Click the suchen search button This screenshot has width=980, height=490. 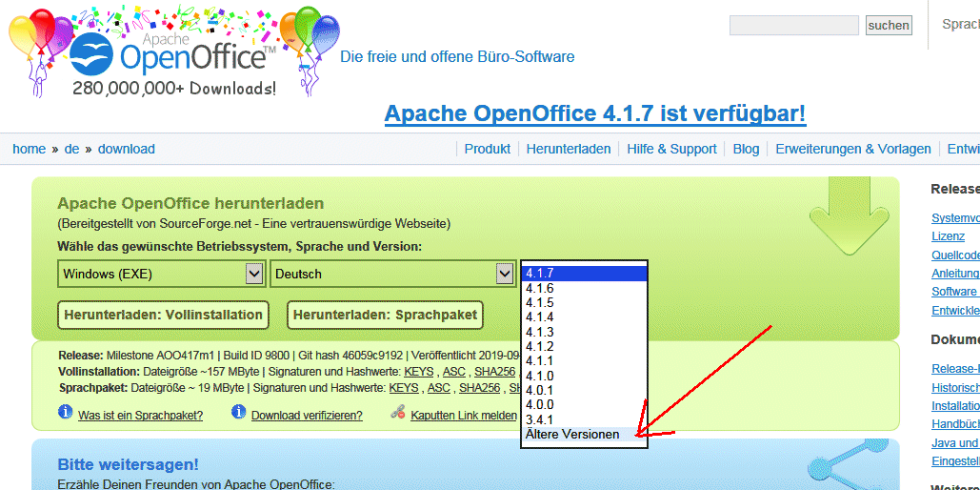[888, 26]
